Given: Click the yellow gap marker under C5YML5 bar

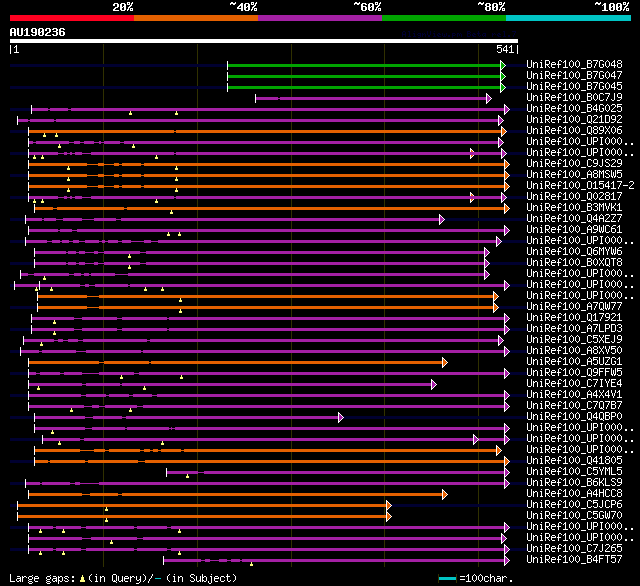Looking at the screenshot, I should pos(187,476).
